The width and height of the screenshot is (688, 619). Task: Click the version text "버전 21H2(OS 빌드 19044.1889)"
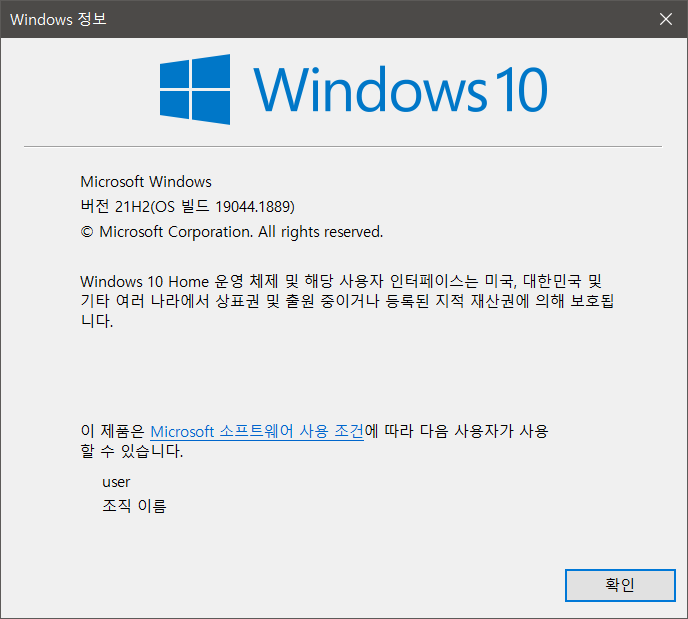coord(187,206)
